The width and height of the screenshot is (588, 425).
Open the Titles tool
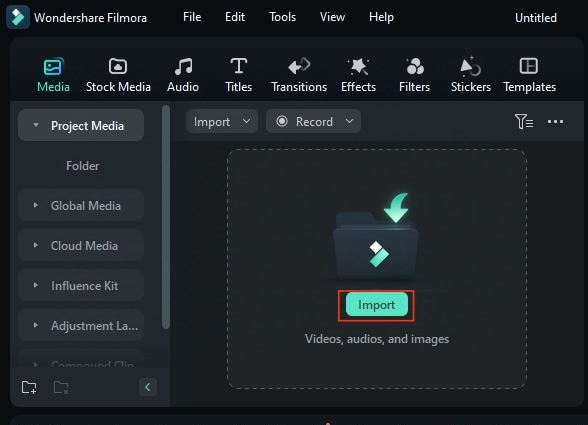(238, 74)
